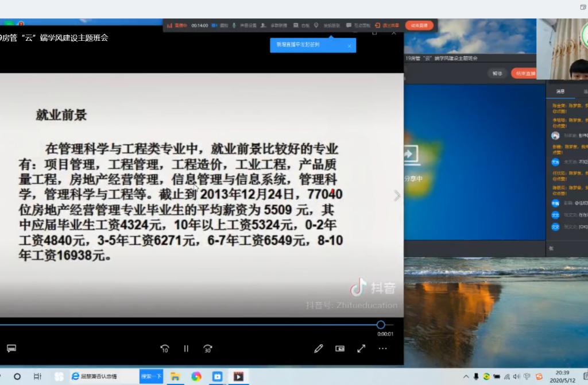588x385 pixels.
Task: Pause the video playback
Action: [186, 348]
